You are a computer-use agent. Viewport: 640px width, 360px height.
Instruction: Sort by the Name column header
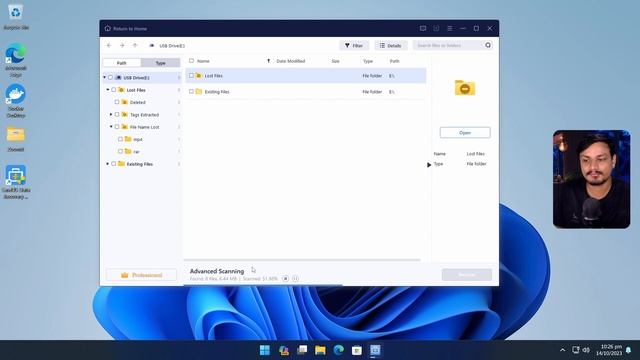(x=203, y=61)
